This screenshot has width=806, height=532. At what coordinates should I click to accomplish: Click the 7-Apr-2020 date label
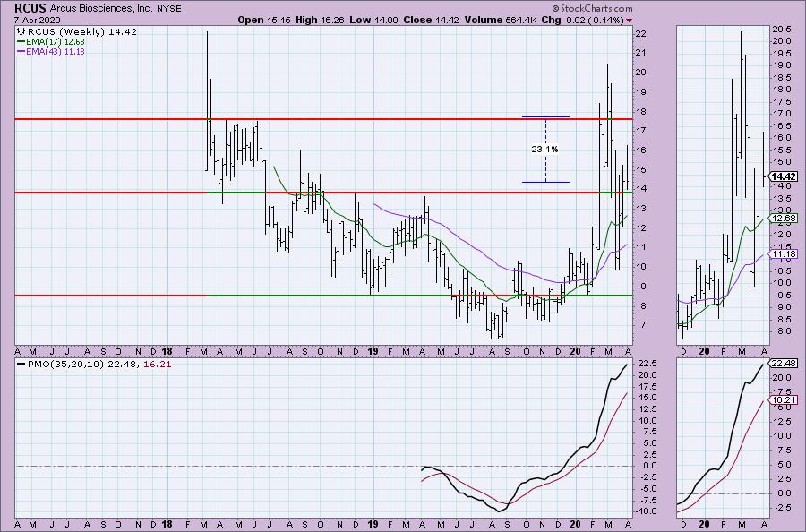point(38,21)
